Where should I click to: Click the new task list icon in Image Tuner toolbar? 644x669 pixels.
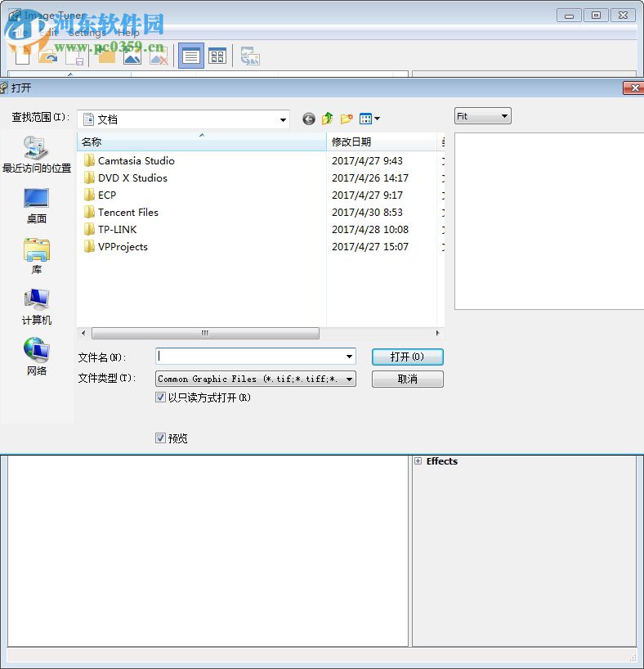(x=22, y=56)
